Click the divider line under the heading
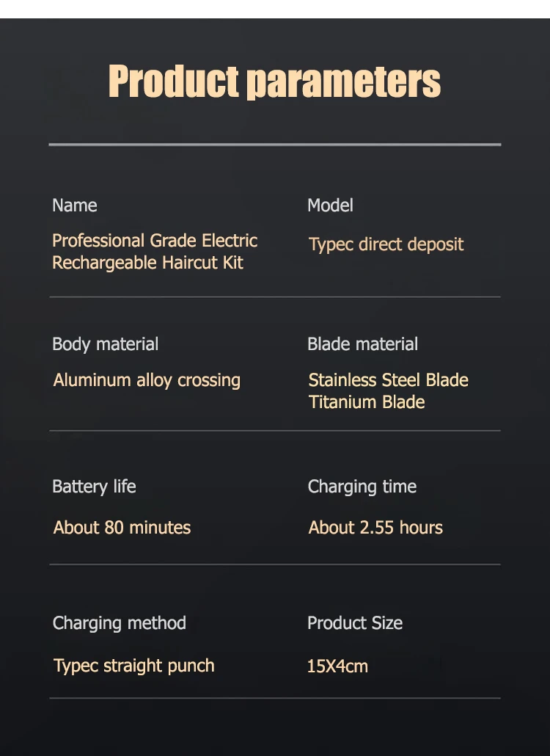This screenshot has height=756, width=550. tap(274, 145)
